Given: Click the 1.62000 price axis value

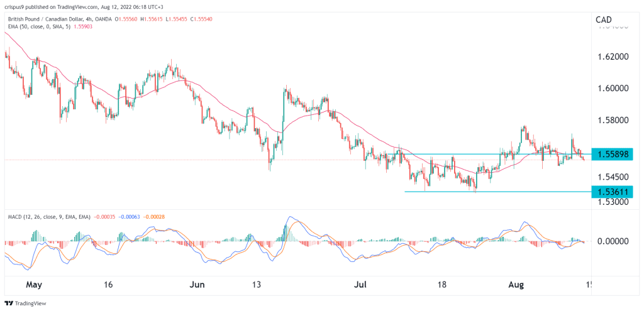Looking at the screenshot, I should tap(613, 57).
